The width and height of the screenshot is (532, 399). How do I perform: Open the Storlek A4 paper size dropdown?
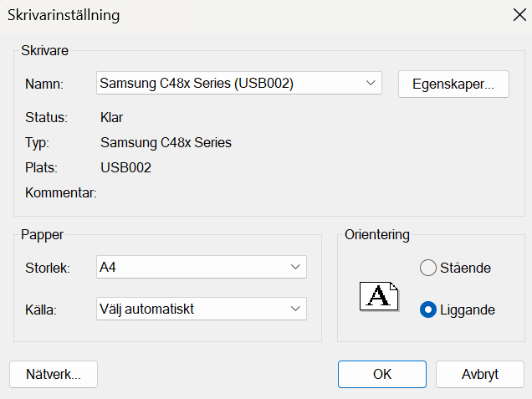point(202,267)
